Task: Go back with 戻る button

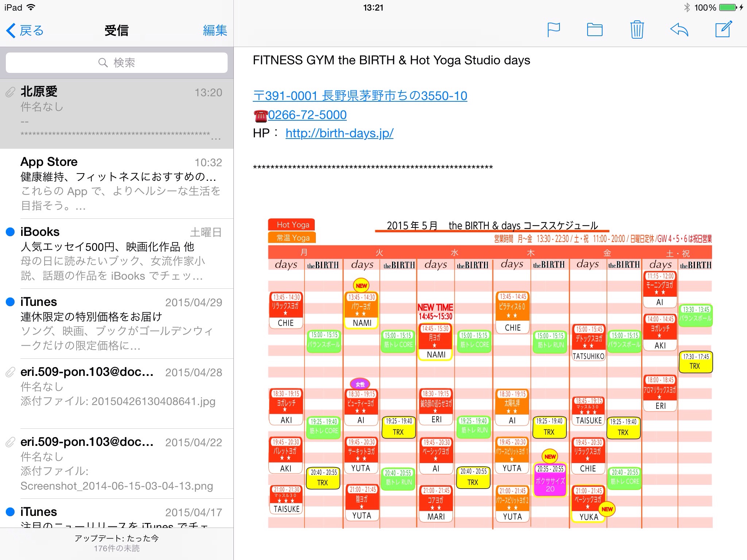Action: coord(25,30)
